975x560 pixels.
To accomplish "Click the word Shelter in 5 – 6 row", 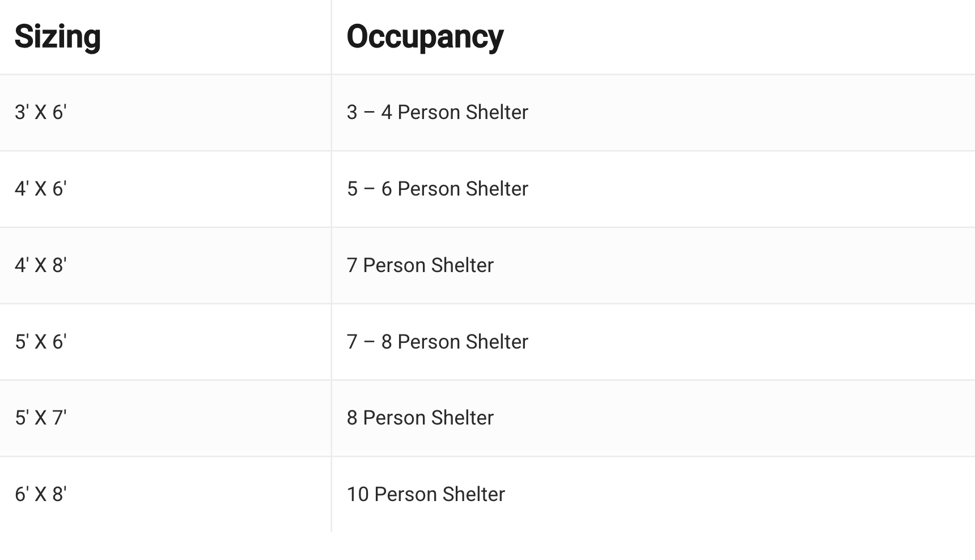I will (497, 189).
